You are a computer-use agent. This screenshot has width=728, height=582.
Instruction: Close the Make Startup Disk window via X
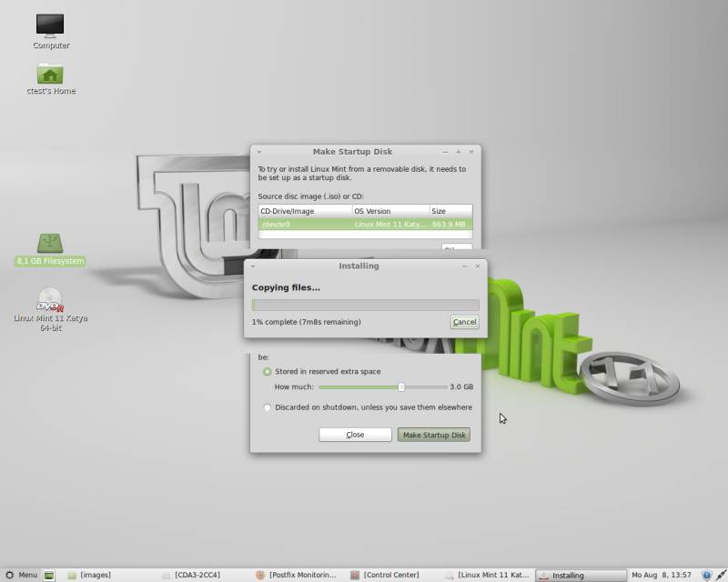pyautogui.click(x=471, y=152)
